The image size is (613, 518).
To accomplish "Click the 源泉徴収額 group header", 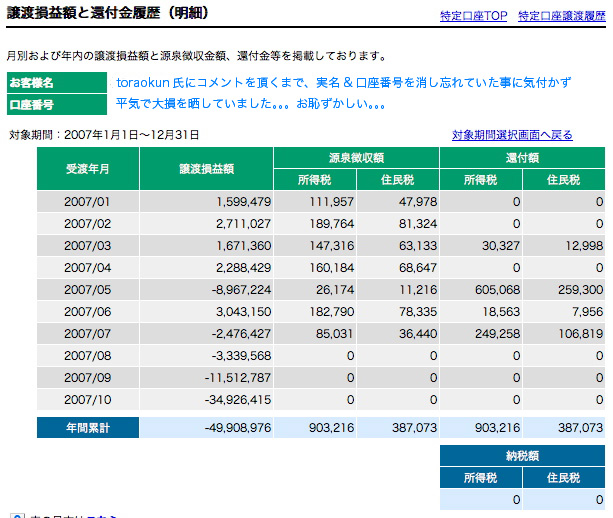I will click(356, 158).
